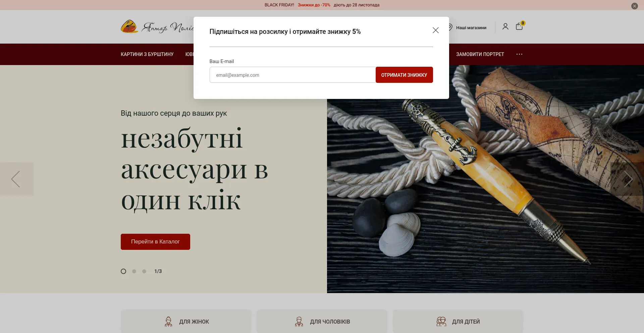Focus the email input field
644x333 pixels.
[292, 75]
